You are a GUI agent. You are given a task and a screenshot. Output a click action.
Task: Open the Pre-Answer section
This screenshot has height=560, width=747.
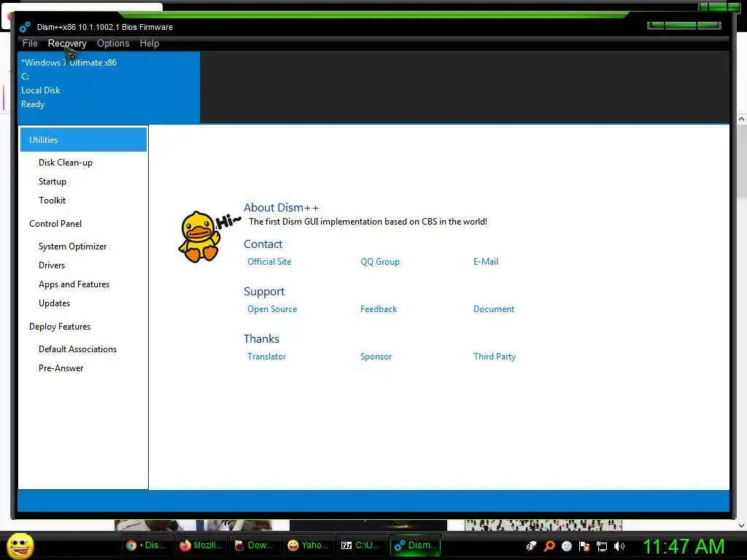click(x=61, y=368)
